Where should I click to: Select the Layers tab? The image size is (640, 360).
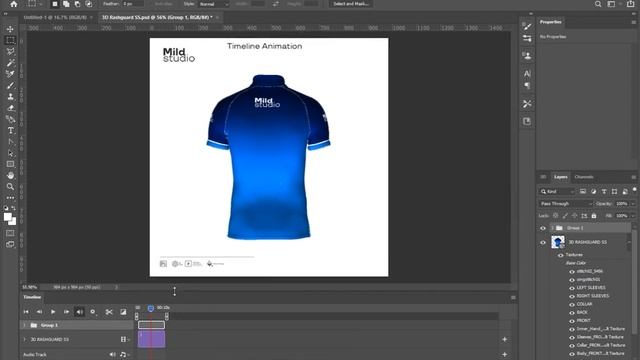tap(560, 177)
